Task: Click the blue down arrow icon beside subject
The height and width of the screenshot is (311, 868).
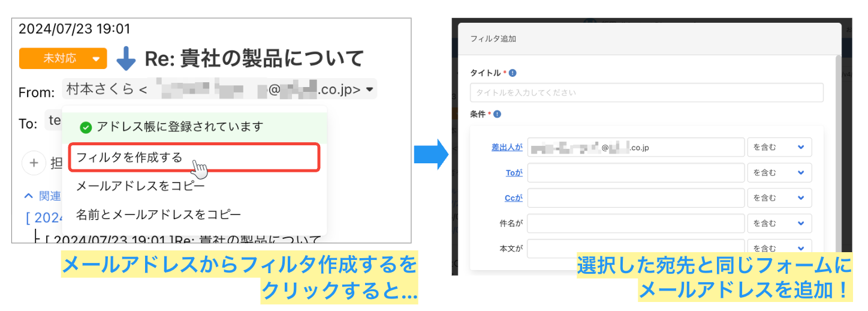Action: (x=126, y=59)
